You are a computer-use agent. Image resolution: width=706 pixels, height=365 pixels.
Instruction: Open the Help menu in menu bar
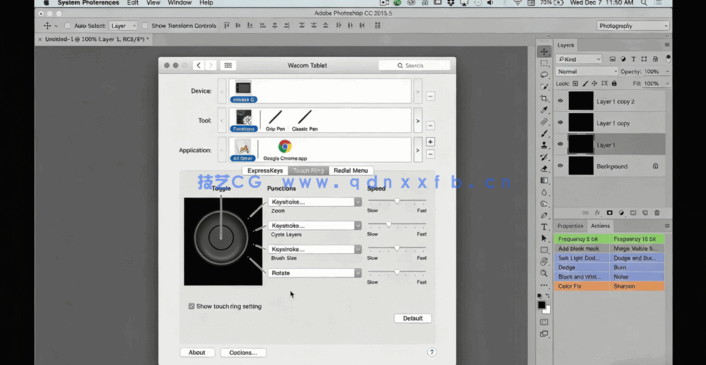pyautogui.click(x=206, y=3)
